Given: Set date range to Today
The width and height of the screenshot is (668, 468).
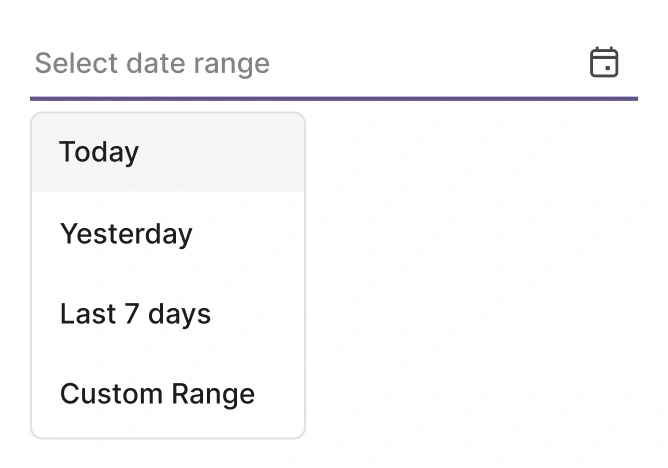Looking at the screenshot, I should coord(168,152).
